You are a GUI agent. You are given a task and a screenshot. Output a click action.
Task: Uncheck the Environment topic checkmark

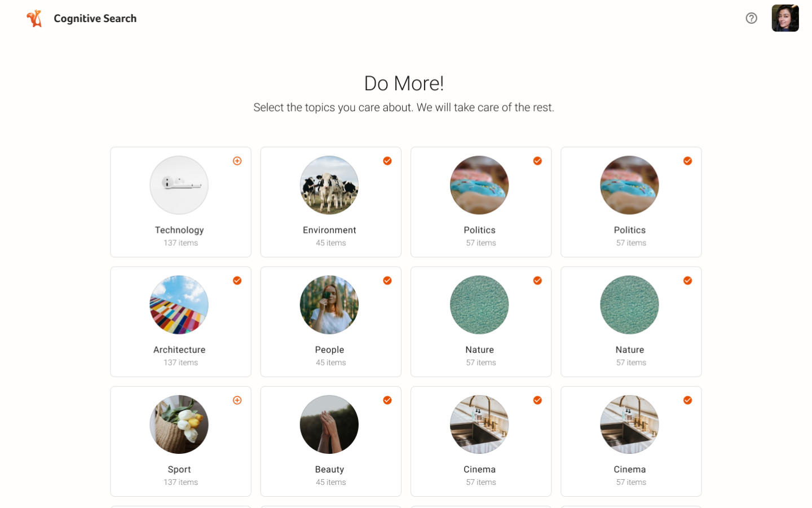pyautogui.click(x=387, y=161)
